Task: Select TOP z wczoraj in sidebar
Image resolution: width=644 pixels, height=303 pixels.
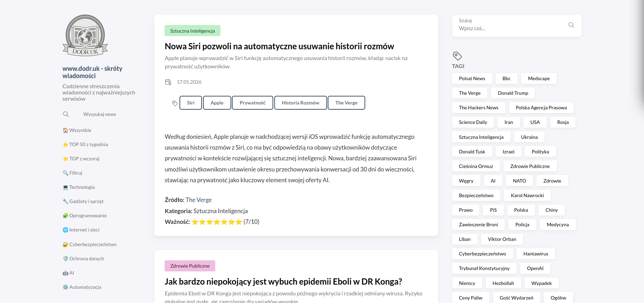Action: pos(81,159)
